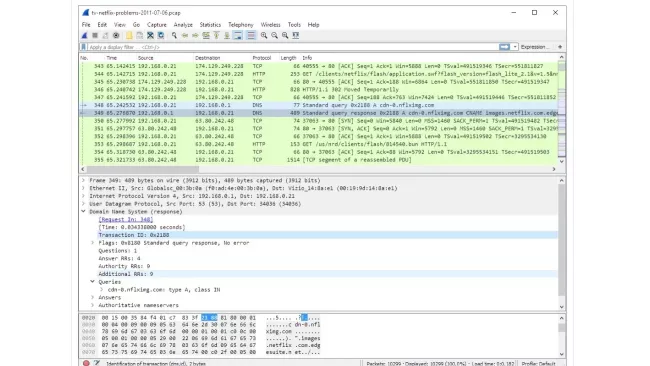Zoom out main window text
The height and width of the screenshot is (366, 650).
[274, 36]
